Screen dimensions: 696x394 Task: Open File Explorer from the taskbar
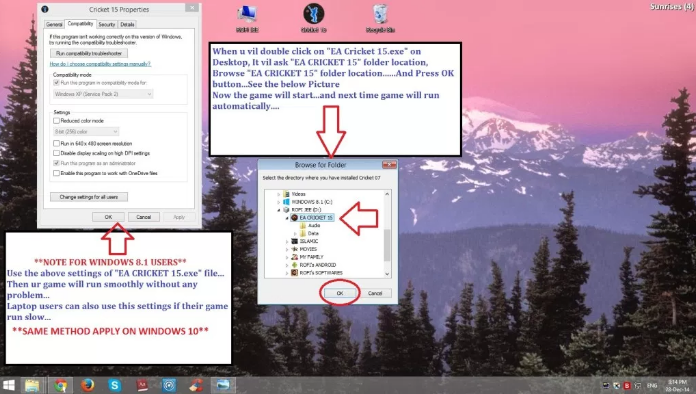32,385
